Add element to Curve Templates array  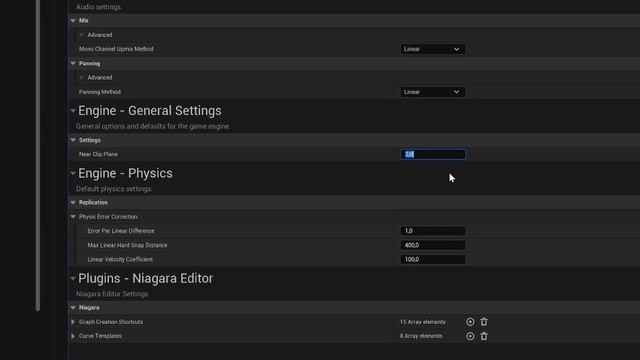[470, 336]
